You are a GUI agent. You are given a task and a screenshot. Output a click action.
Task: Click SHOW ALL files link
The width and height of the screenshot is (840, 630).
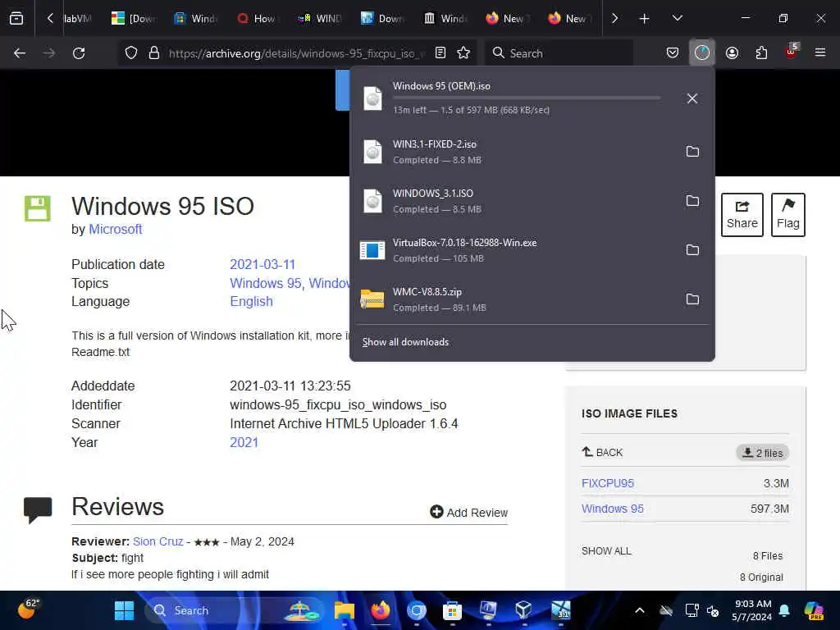(606, 550)
